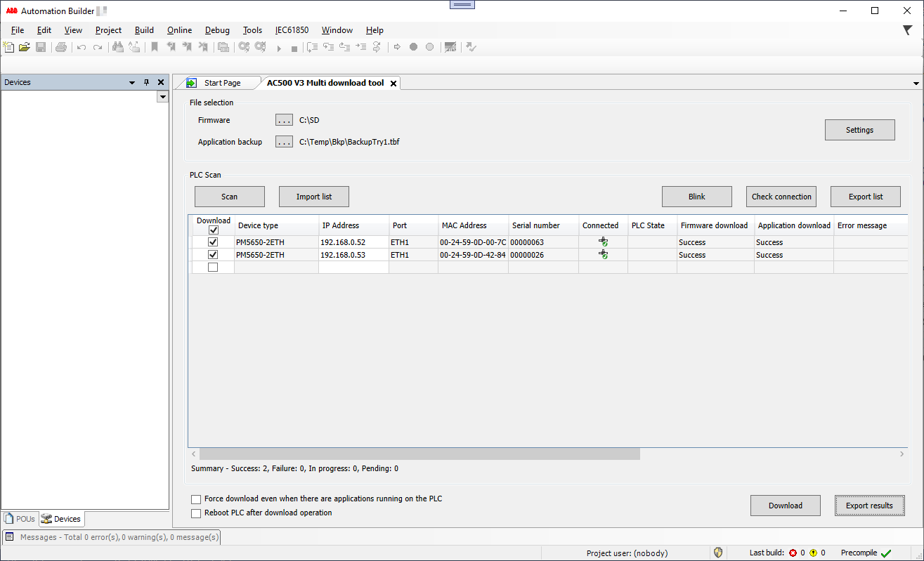Open dropdown arrow below Devices panel header
The height and width of the screenshot is (561, 924).
click(x=163, y=97)
